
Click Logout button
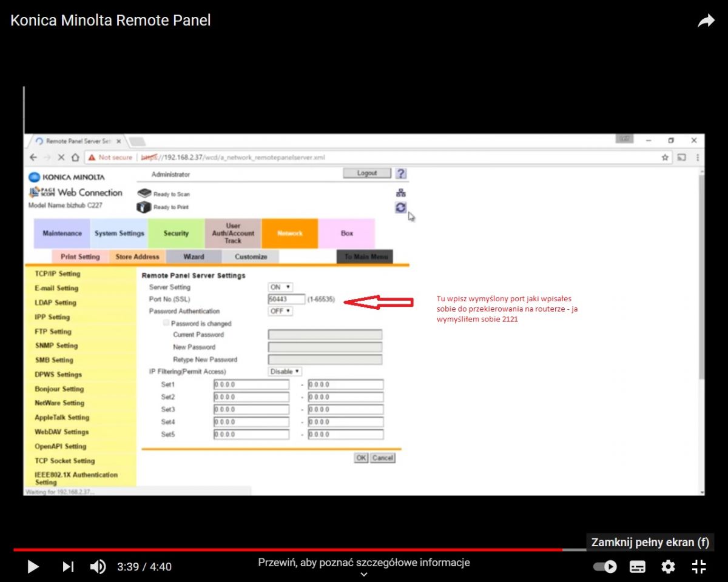367,173
